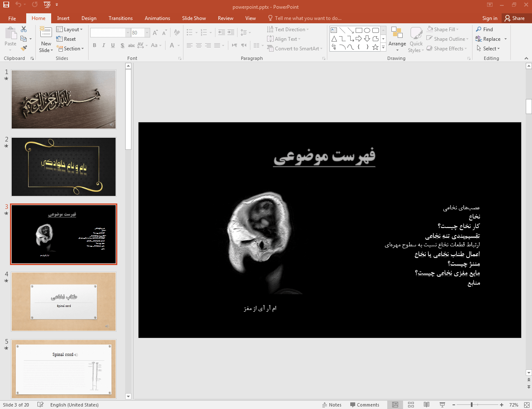This screenshot has width=532, height=409.
Task: Open Reading View from status bar
Action: click(426, 405)
